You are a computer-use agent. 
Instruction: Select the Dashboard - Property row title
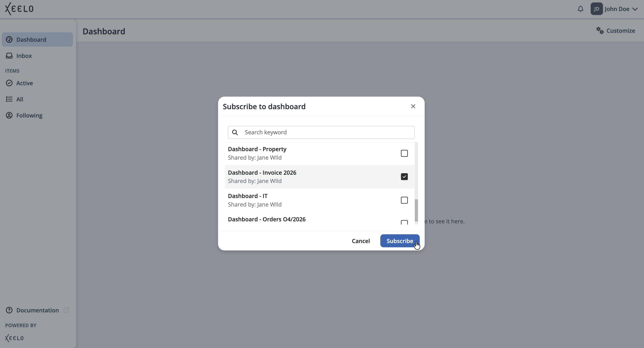point(257,149)
